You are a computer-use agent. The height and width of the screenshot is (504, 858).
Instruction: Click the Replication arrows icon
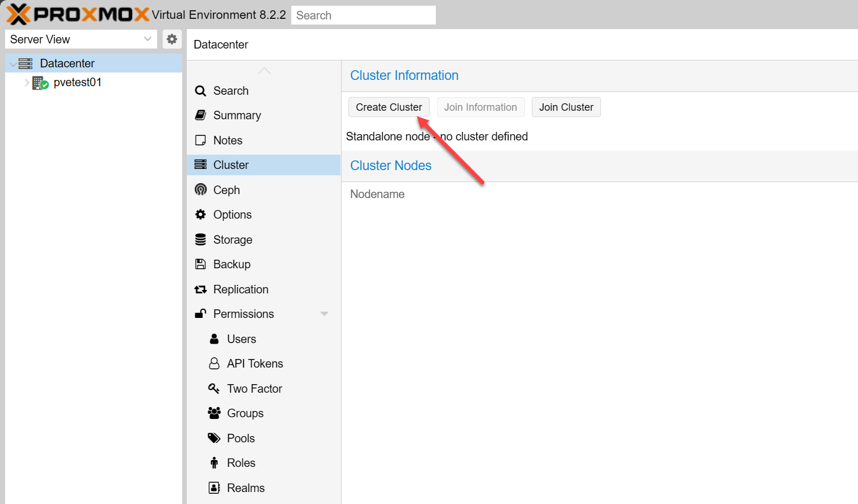(201, 289)
